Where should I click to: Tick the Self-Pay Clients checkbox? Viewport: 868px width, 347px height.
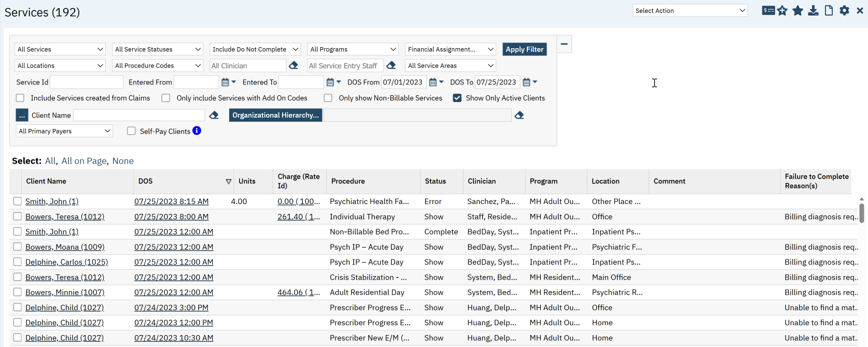(132, 131)
